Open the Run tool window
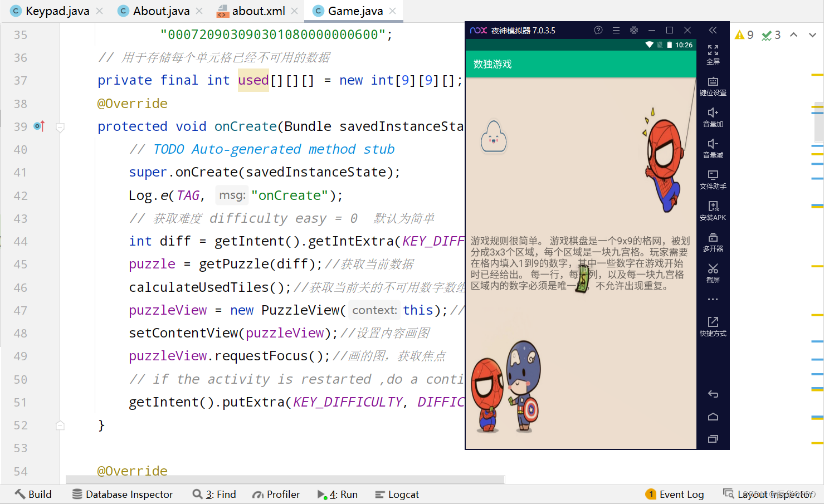The width and height of the screenshot is (824, 504). [x=338, y=495]
